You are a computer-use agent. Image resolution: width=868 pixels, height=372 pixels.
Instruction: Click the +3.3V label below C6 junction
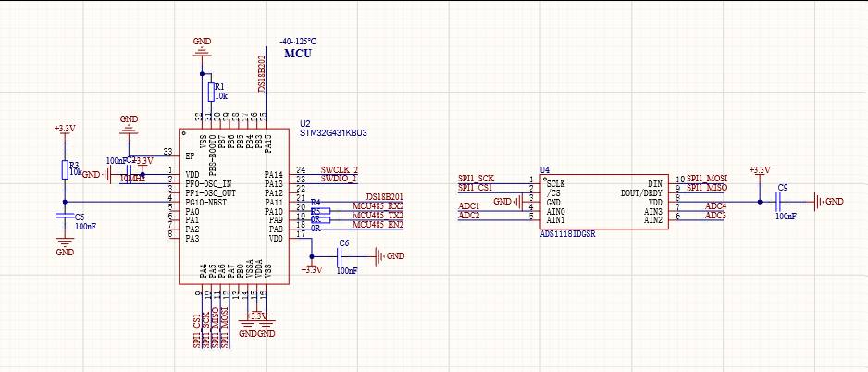tap(311, 270)
